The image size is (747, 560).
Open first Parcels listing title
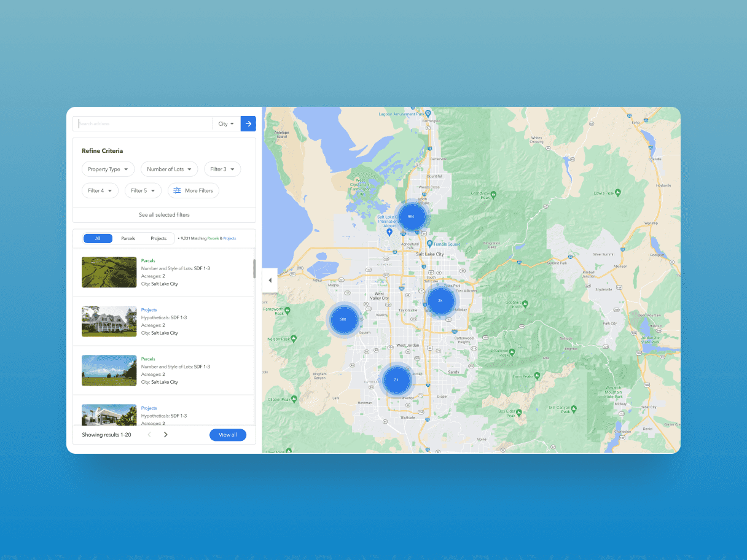[x=148, y=261]
